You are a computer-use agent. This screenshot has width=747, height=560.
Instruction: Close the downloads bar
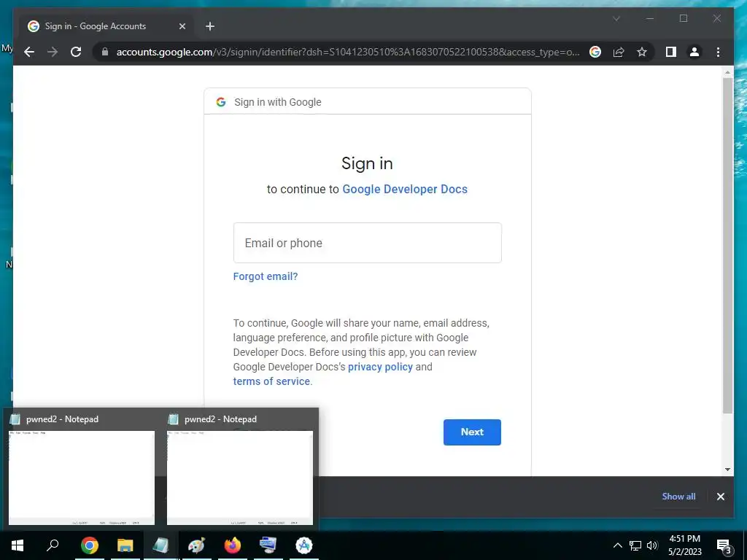pyautogui.click(x=720, y=496)
